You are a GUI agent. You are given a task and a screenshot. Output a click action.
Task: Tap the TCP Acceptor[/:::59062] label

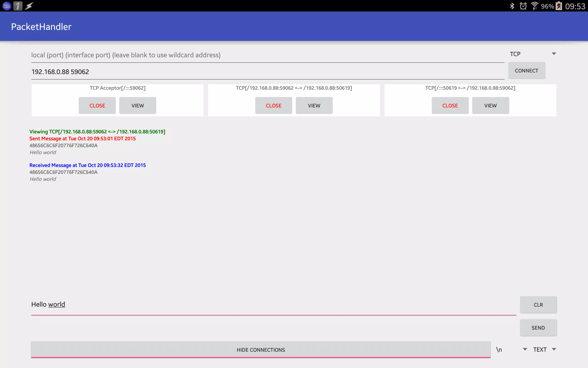[118, 88]
